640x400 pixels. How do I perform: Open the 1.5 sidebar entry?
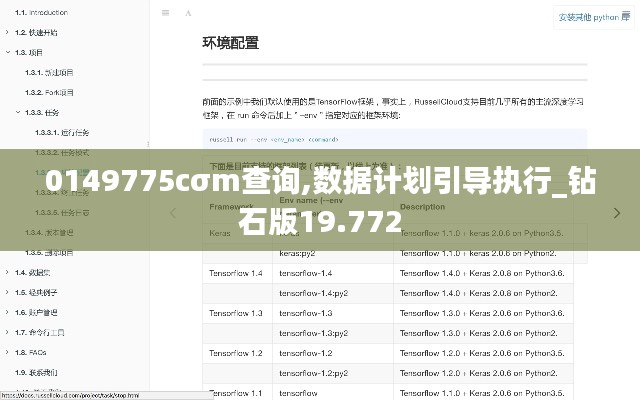36,293
